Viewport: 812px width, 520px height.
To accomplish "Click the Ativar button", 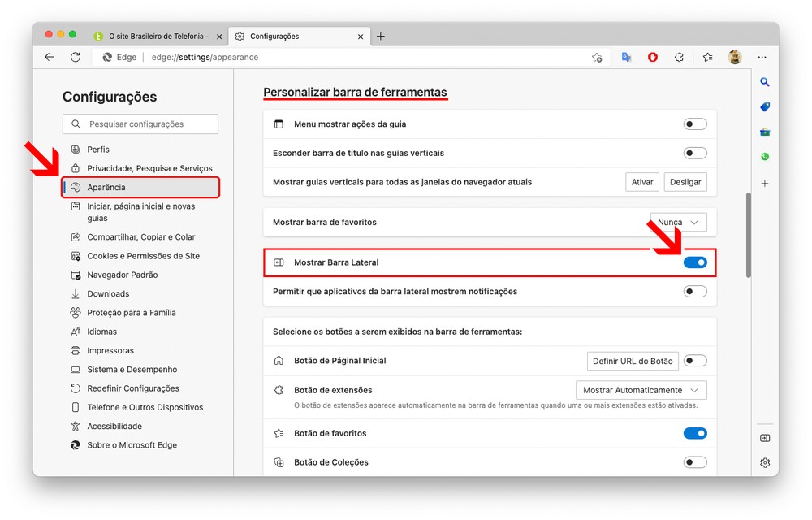I will tap(642, 182).
